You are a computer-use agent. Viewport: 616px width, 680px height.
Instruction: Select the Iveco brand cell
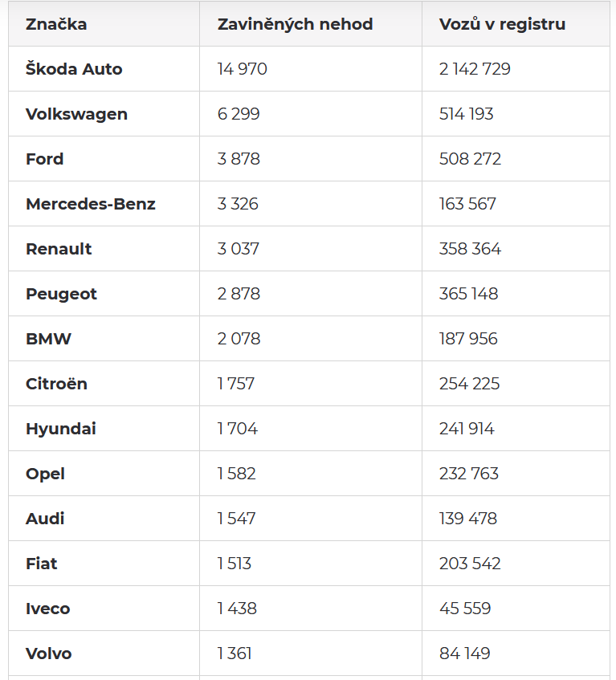48,609
